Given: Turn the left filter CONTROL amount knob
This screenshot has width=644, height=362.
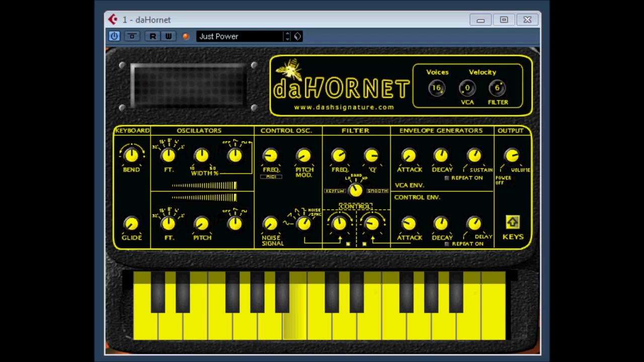Looking at the screenshot, I should click(x=340, y=224).
